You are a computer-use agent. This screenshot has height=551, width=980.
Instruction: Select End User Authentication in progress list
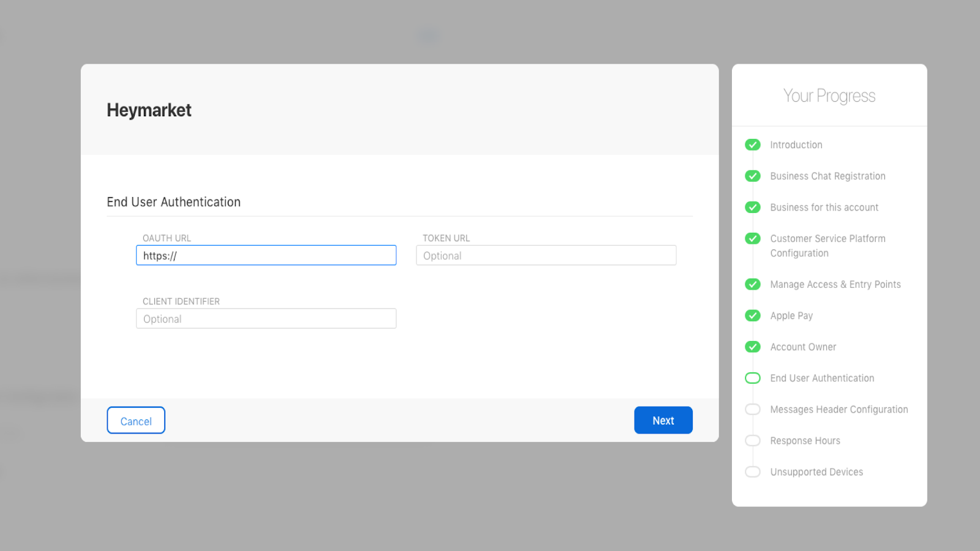[822, 378]
